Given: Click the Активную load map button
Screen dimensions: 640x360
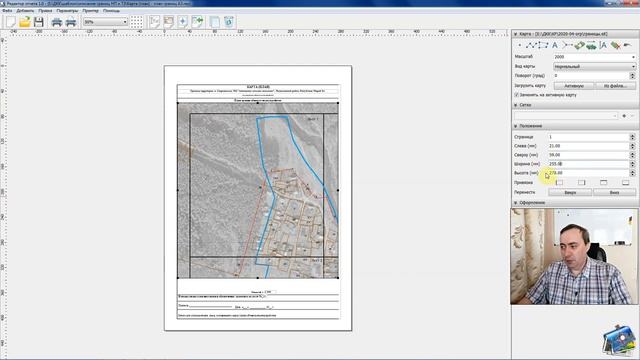Looking at the screenshot, I should 573,86.
